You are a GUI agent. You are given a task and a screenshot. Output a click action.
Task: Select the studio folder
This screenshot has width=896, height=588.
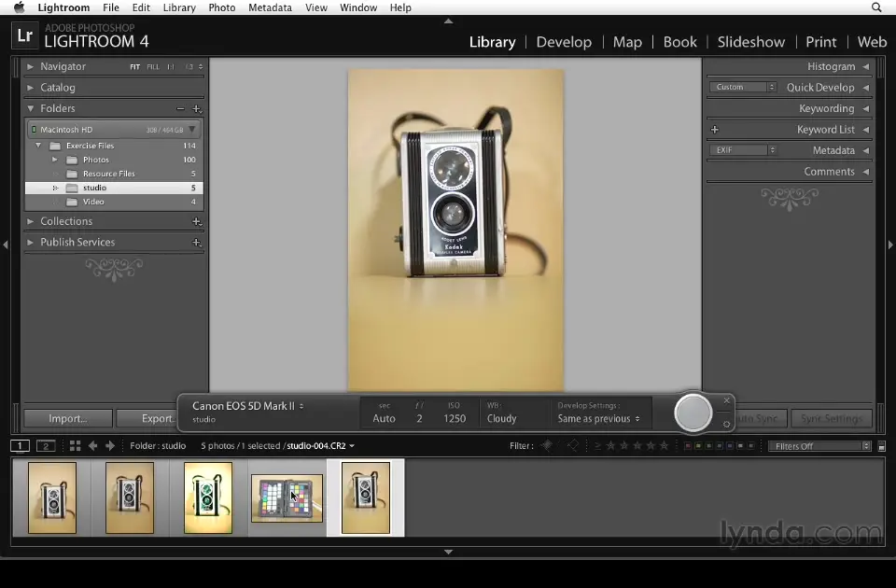(x=114, y=188)
